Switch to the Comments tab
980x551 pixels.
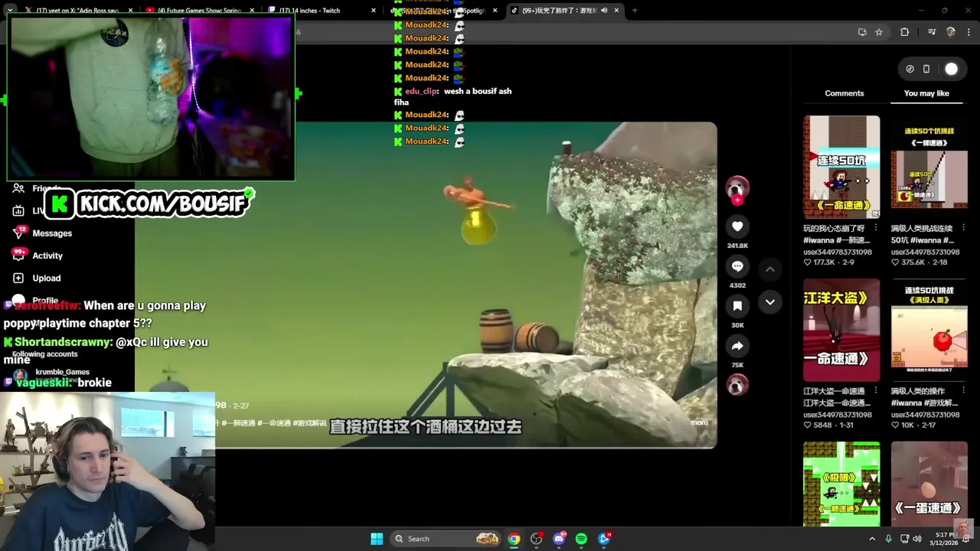[844, 93]
